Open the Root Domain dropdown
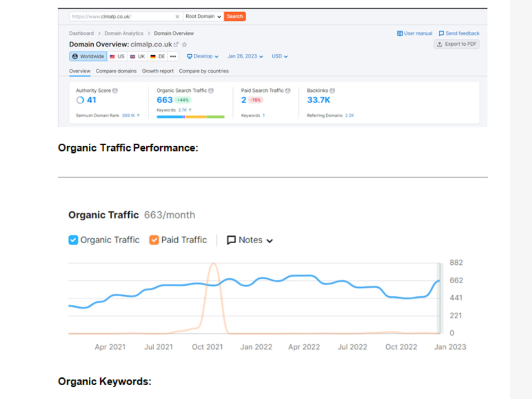Viewport: 532px width, 399px height. pyautogui.click(x=203, y=16)
